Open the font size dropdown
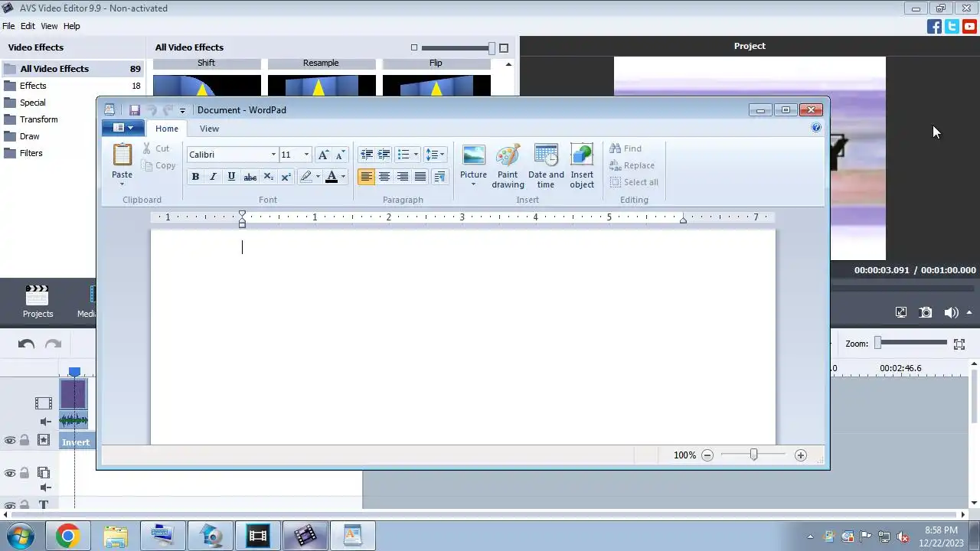Screen dimensions: 980x551 (306, 155)
